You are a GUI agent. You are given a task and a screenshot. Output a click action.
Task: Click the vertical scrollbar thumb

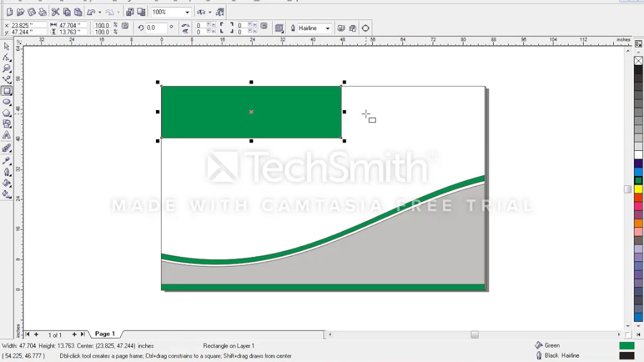coord(627,189)
